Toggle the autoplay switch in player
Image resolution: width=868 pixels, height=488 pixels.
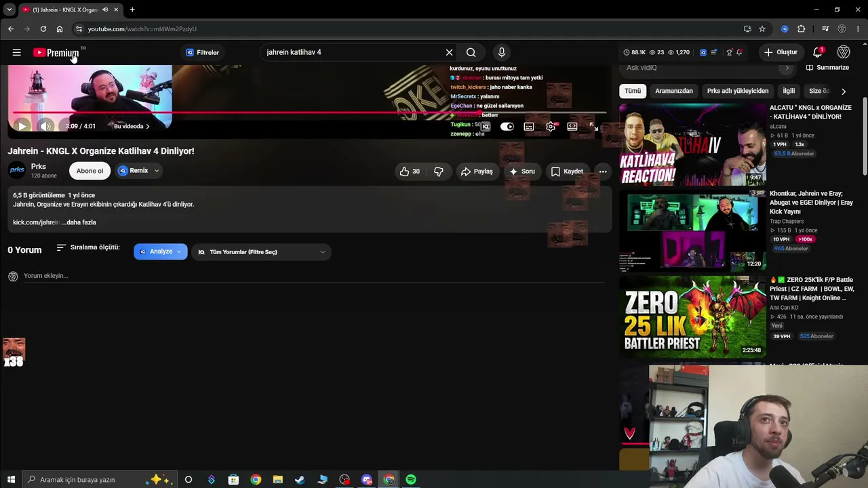coord(507,127)
